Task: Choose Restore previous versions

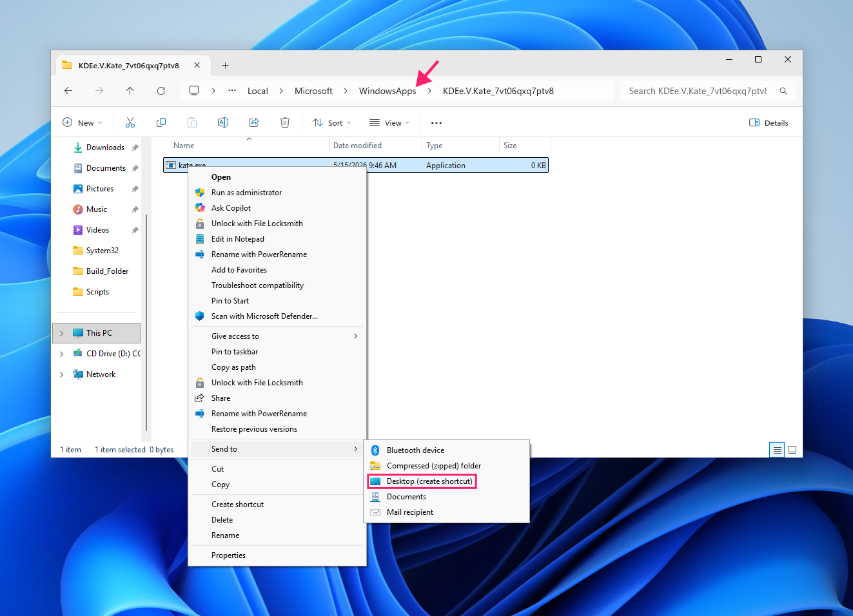Action: [277, 429]
